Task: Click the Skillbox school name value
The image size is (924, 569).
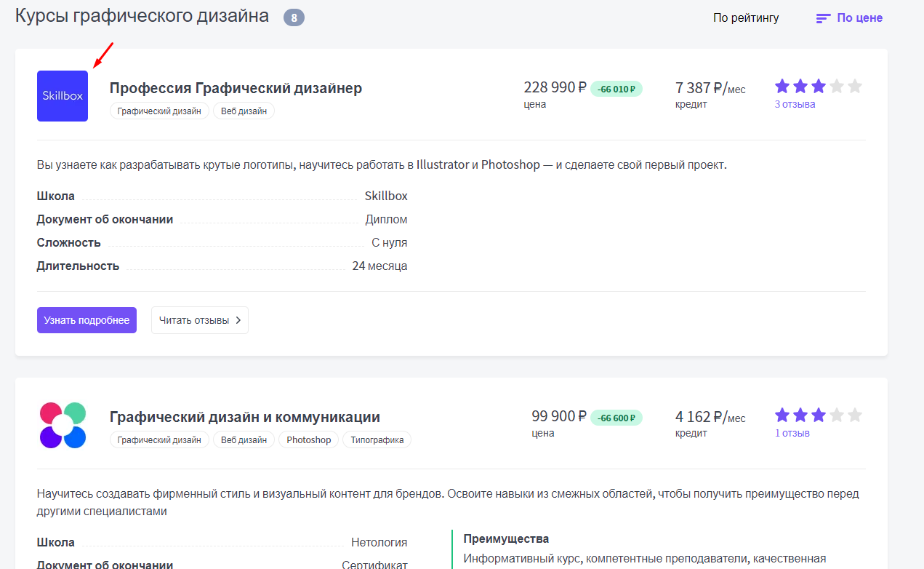Action: [x=386, y=196]
